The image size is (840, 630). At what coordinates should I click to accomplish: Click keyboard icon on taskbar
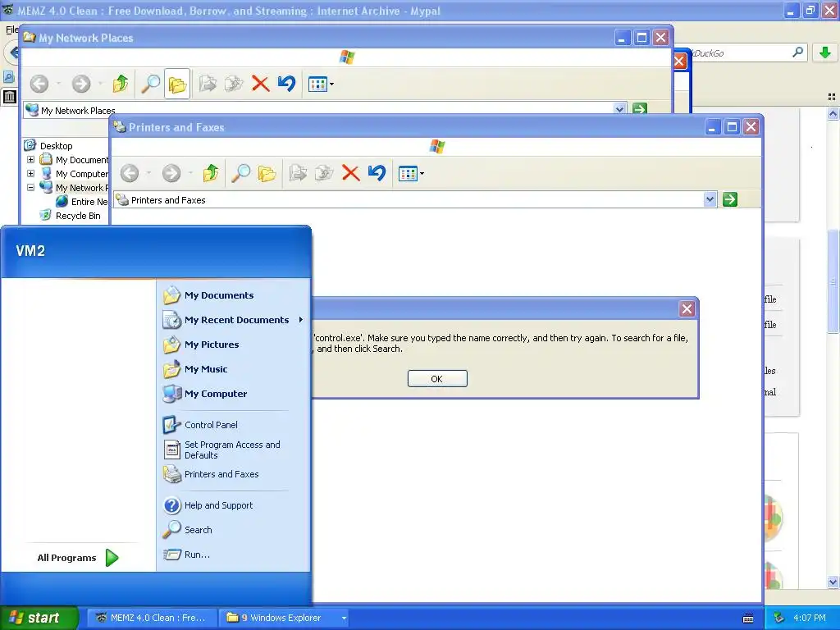[x=748, y=619]
